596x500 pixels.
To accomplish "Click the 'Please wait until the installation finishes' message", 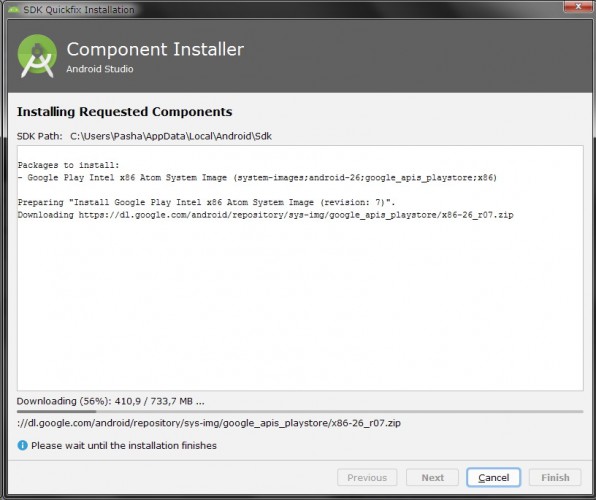I will coord(124,445).
